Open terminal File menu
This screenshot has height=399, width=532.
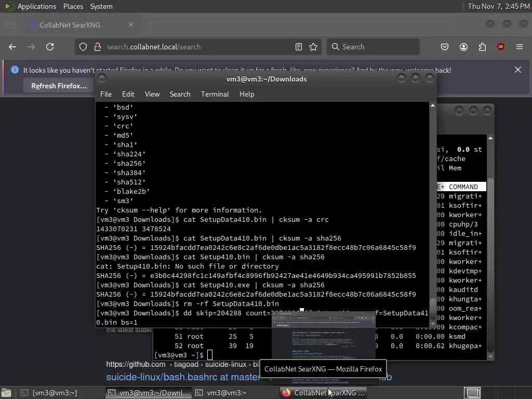(106, 95)
